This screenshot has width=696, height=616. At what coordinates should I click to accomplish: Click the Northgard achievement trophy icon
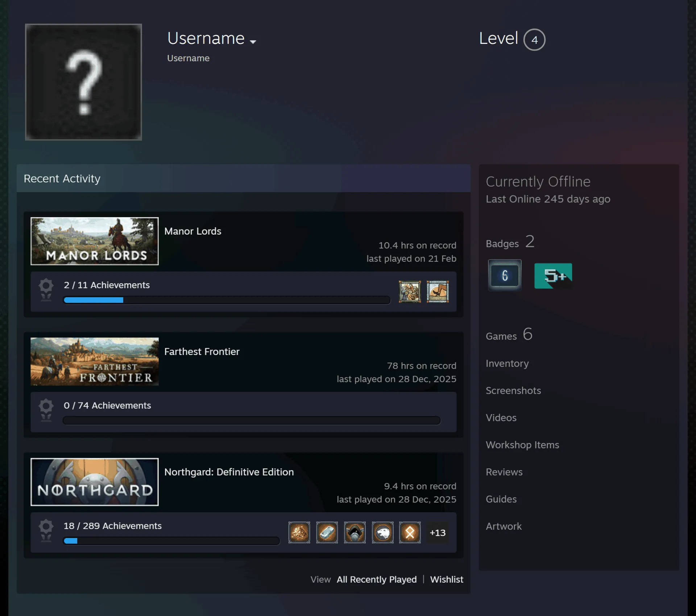(x=46, y=530)
